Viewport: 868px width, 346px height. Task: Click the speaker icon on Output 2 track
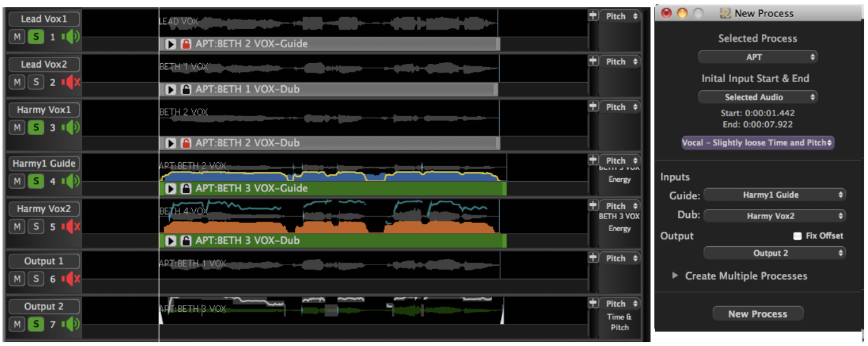[x=73, y=325]
